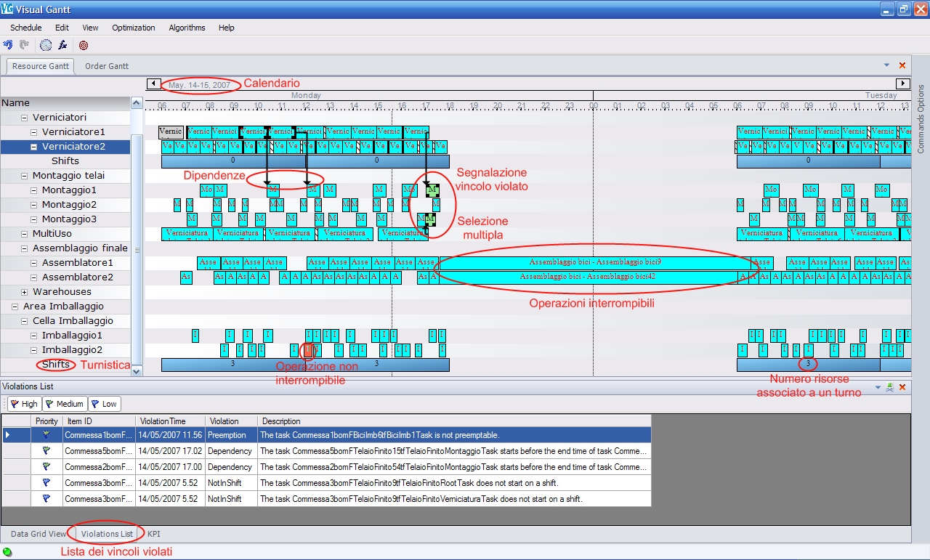Click the row selector arrow of first violation
Image resolution: width=930 pixels, height=560 pixels.
pyautogui.click(x=16, y=435)
